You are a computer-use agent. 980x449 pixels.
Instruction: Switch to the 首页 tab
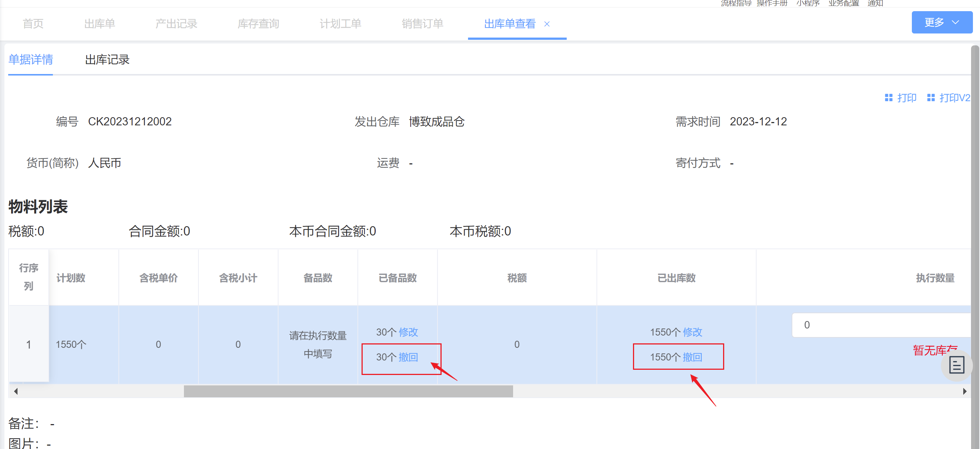click(x=33, y=23)
